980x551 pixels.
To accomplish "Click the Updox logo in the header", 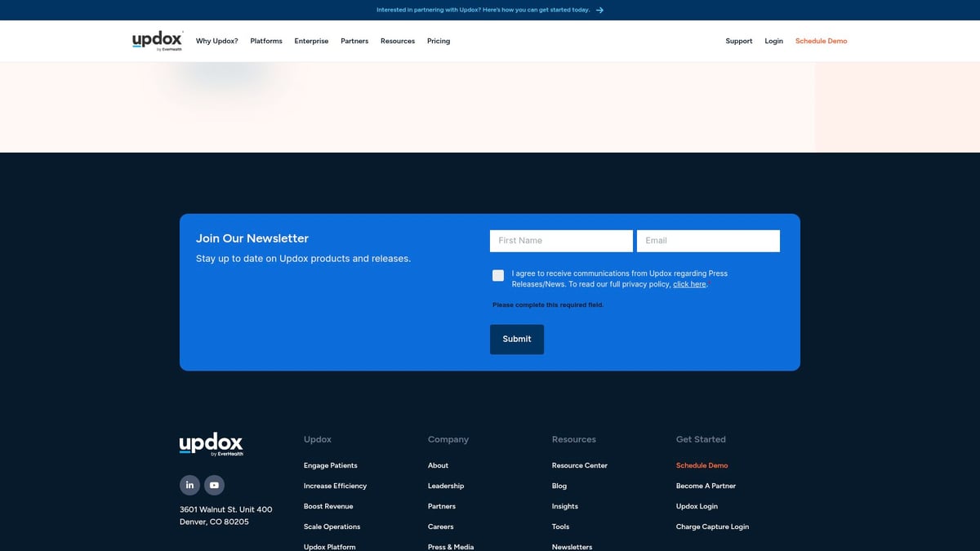I will (156, 40).
